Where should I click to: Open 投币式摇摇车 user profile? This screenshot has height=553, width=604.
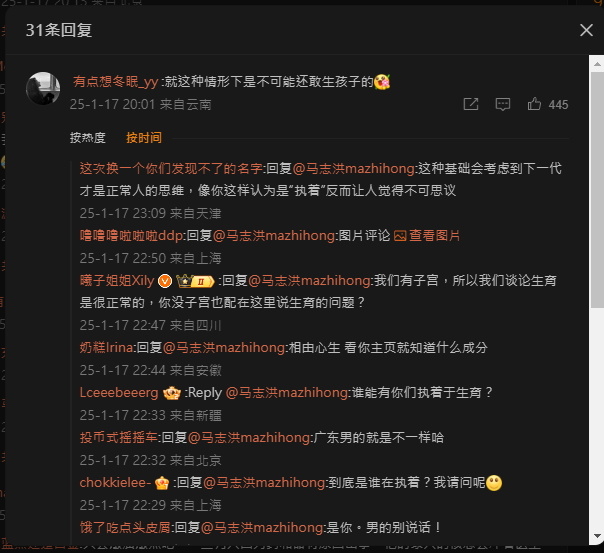[x=119, y=438]
